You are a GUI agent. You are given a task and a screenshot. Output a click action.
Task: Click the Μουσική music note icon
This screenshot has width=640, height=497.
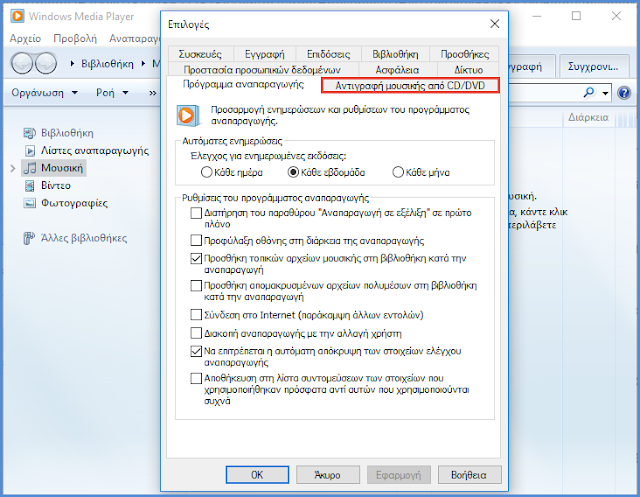30,168
